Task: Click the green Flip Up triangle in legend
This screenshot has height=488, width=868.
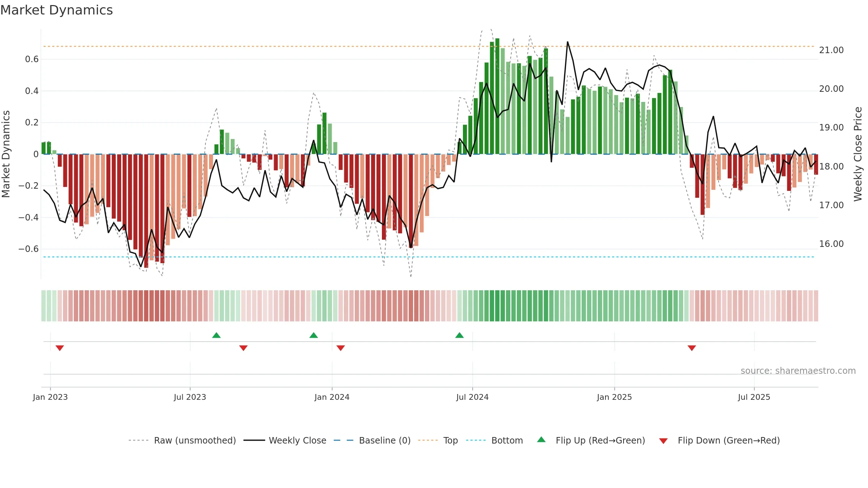Action: tap(541, 440)
